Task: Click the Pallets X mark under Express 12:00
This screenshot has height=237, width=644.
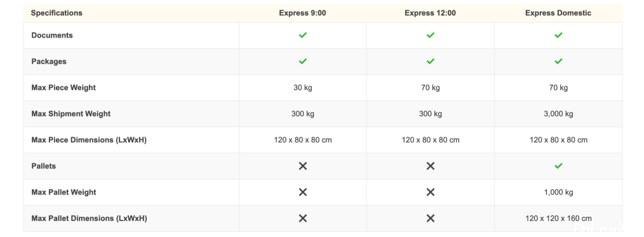Action: click(431, 166)
